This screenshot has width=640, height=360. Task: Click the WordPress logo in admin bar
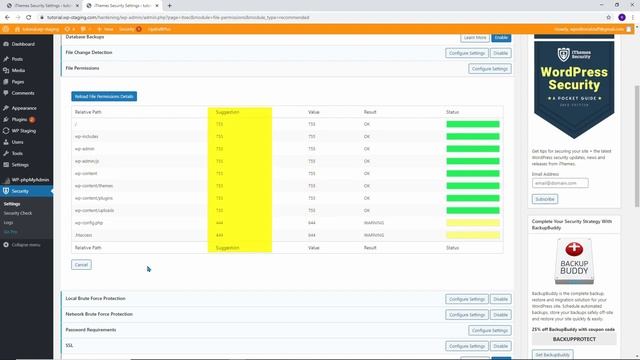point(6,29)
